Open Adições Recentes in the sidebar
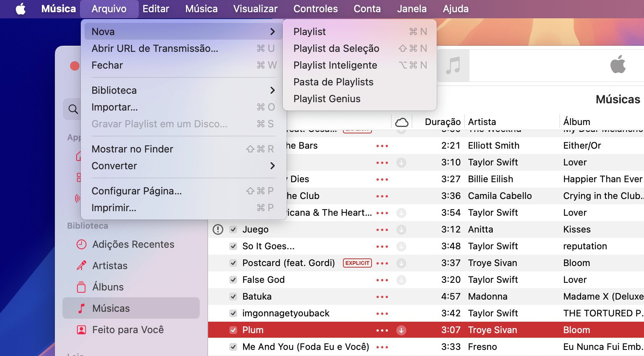 pyautogui.click(x=131, y=244)
